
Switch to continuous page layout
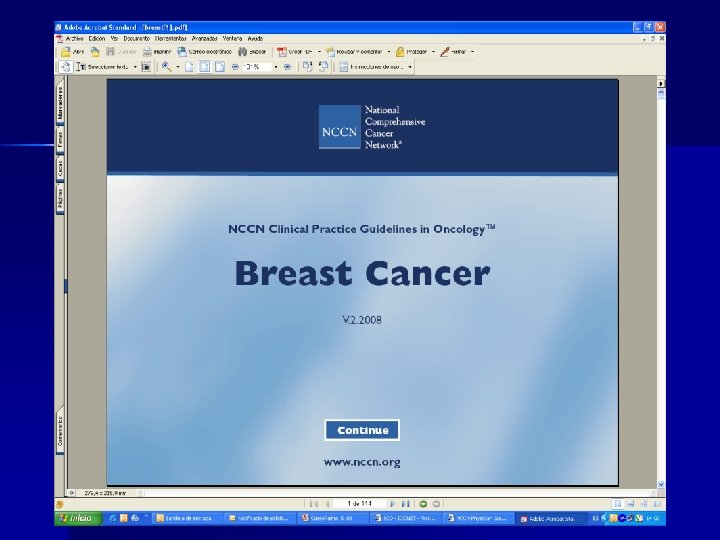pos(630,504)
